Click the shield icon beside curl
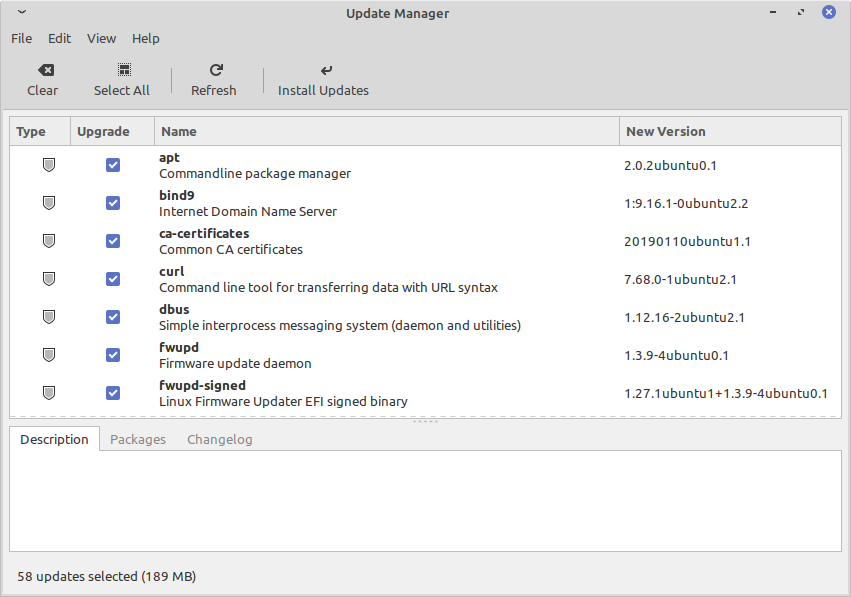851x597 pixels. [x=48, y=279]
